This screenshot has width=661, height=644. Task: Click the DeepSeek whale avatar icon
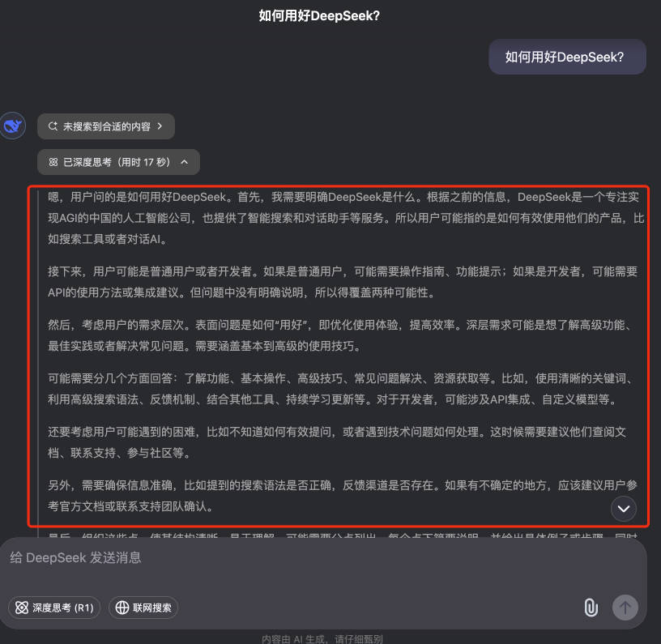tap(13, 126)
